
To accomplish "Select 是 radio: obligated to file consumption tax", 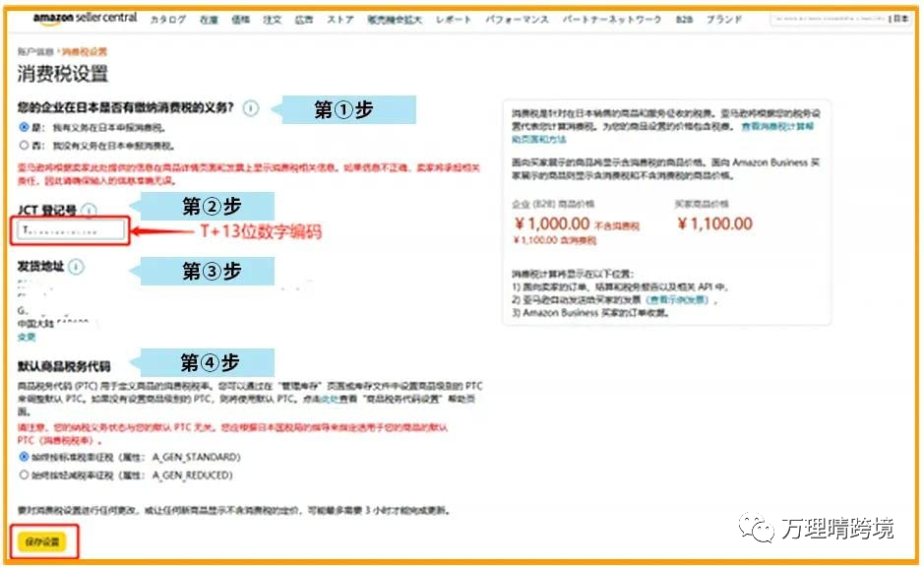I will coord(25,127).
